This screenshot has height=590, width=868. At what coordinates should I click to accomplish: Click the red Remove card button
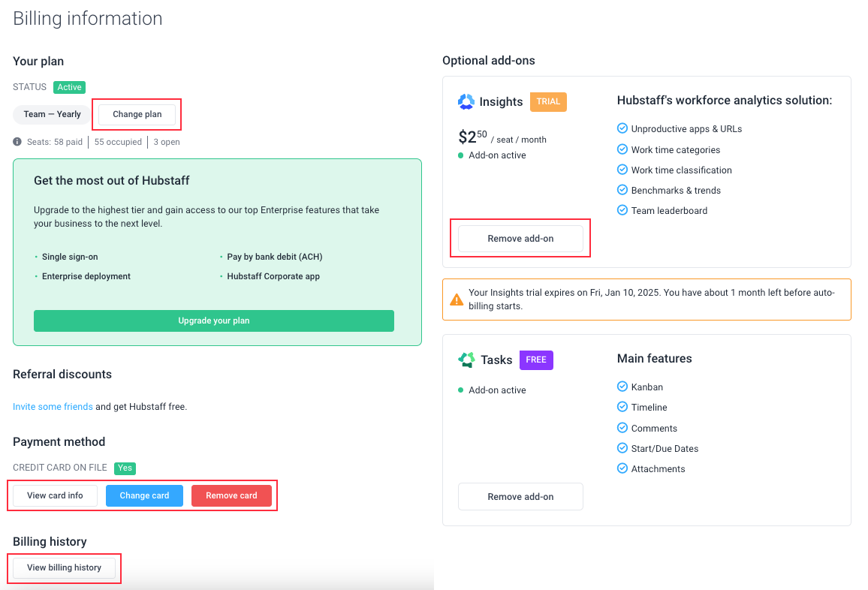231,495
